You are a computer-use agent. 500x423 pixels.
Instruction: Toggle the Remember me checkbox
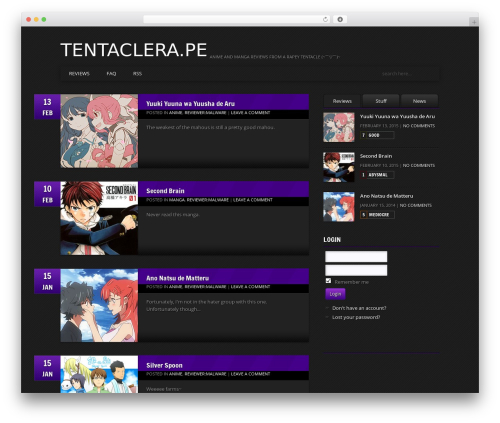[328, 281]
